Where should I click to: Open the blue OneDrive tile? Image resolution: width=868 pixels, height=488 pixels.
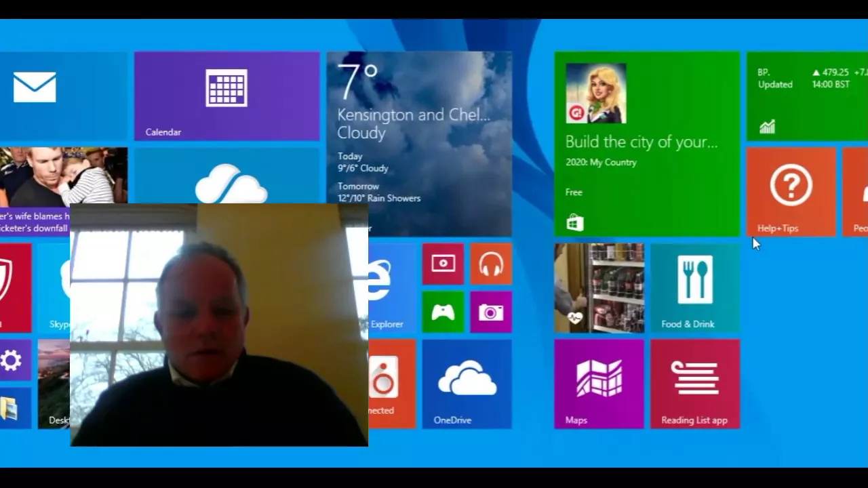(x=467, y=384)
